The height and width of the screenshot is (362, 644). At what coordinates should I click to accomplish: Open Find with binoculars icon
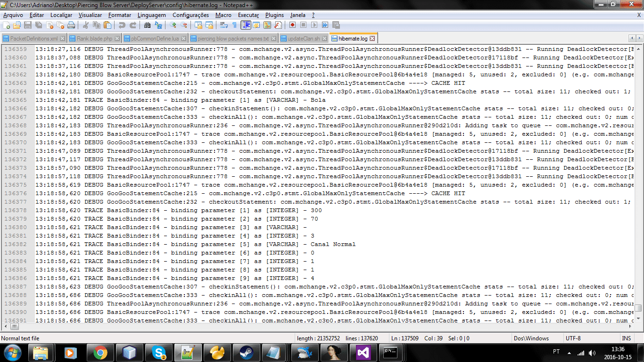(147, 25)
